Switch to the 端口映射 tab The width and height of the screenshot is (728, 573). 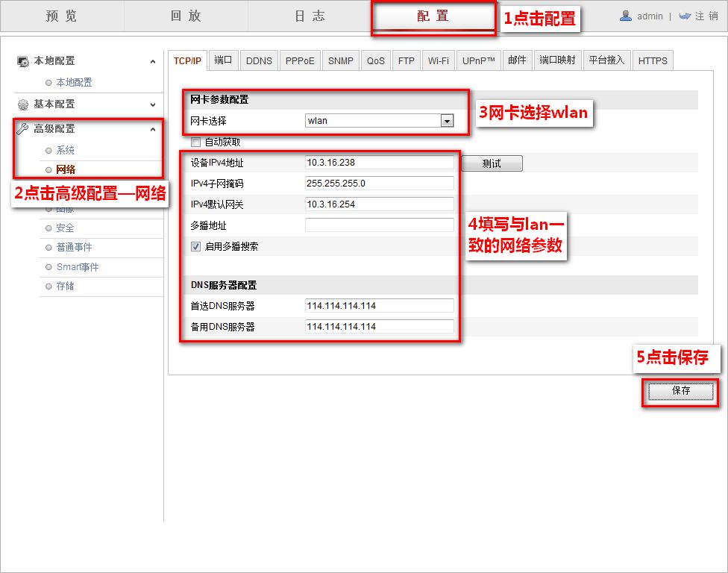click(x=557, y=60)
